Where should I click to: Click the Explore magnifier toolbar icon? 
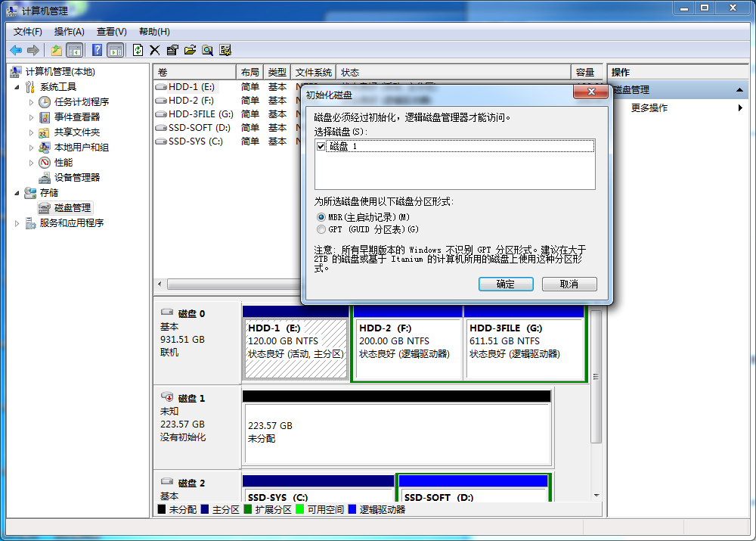coord(208,50)
